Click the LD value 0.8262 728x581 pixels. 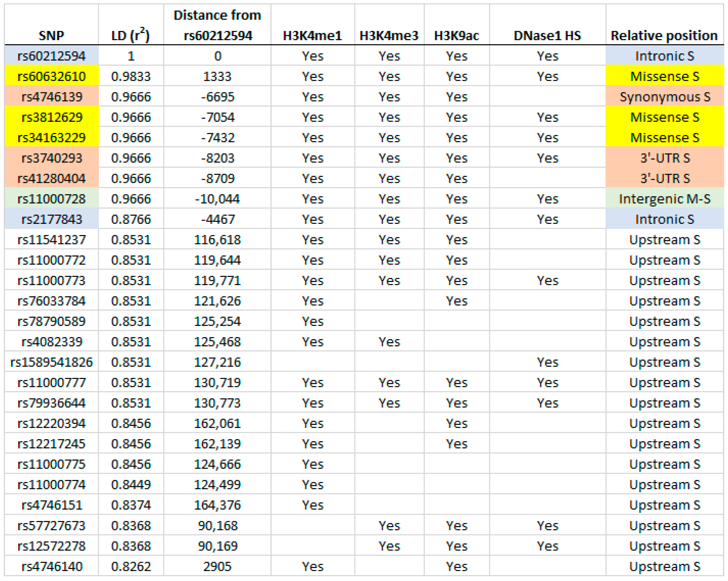(x=131, y=566)
